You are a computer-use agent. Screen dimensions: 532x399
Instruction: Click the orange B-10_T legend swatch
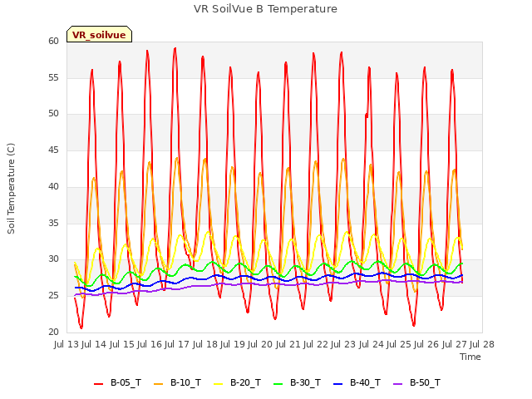tap(158, 384)
